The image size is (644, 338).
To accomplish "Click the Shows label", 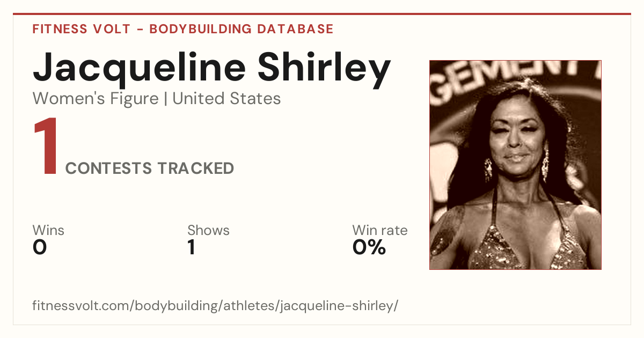I will (x=208, y=230).
